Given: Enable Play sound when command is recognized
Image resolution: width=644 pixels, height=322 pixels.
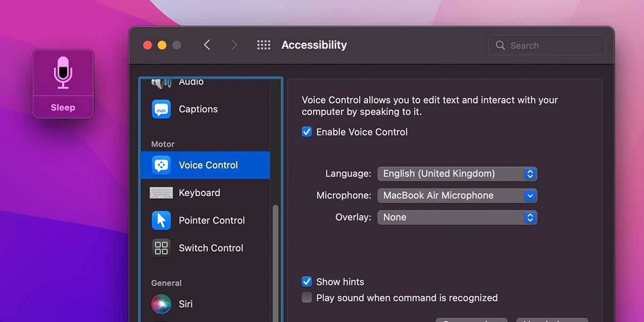Looking at the screenshot, I should [307, 298].
